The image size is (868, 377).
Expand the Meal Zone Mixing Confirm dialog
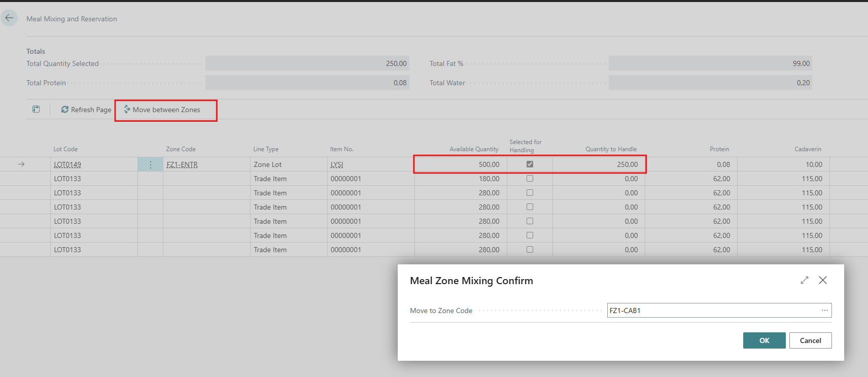coord(805,280)
